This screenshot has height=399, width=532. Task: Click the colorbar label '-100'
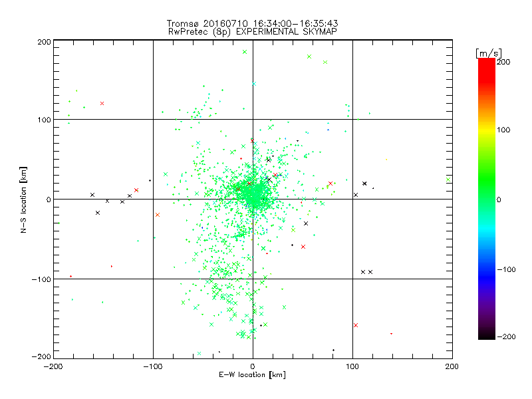(506, 270)
